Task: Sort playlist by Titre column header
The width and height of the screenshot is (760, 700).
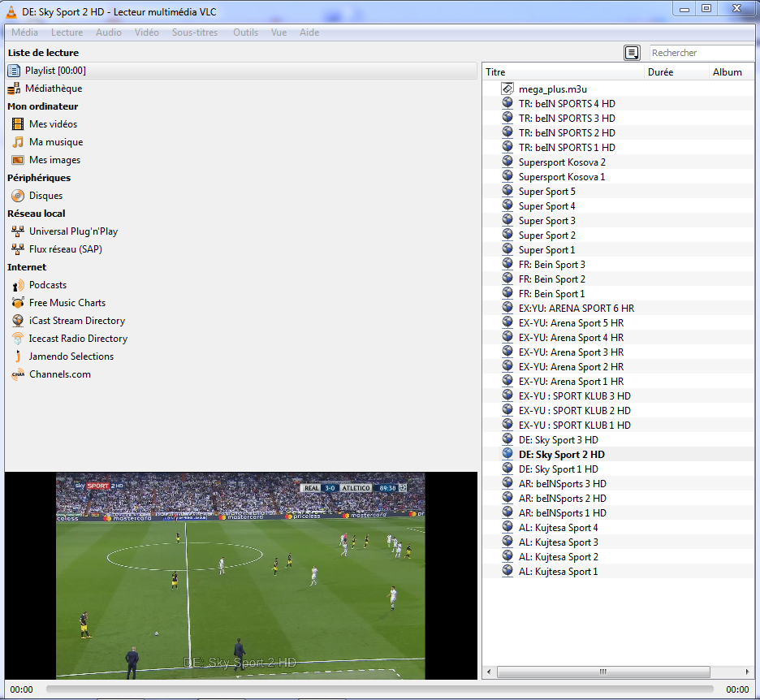Action: point(564,72)
